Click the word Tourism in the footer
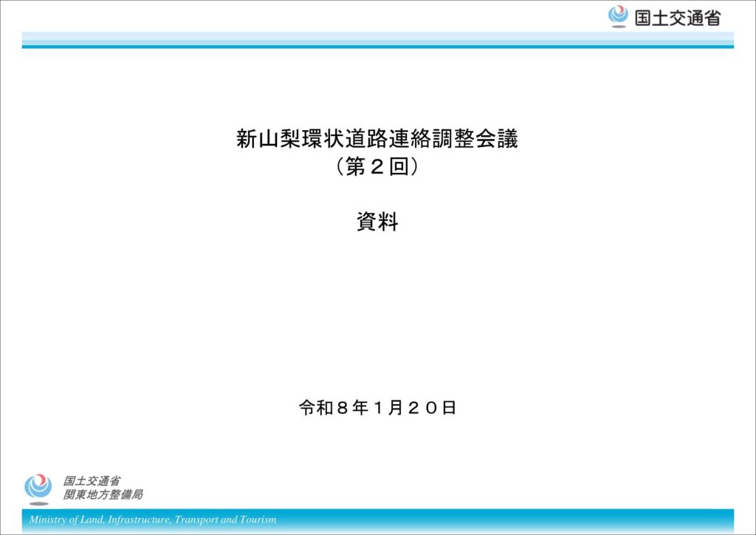756x535 pixels. tap(258, 519)
